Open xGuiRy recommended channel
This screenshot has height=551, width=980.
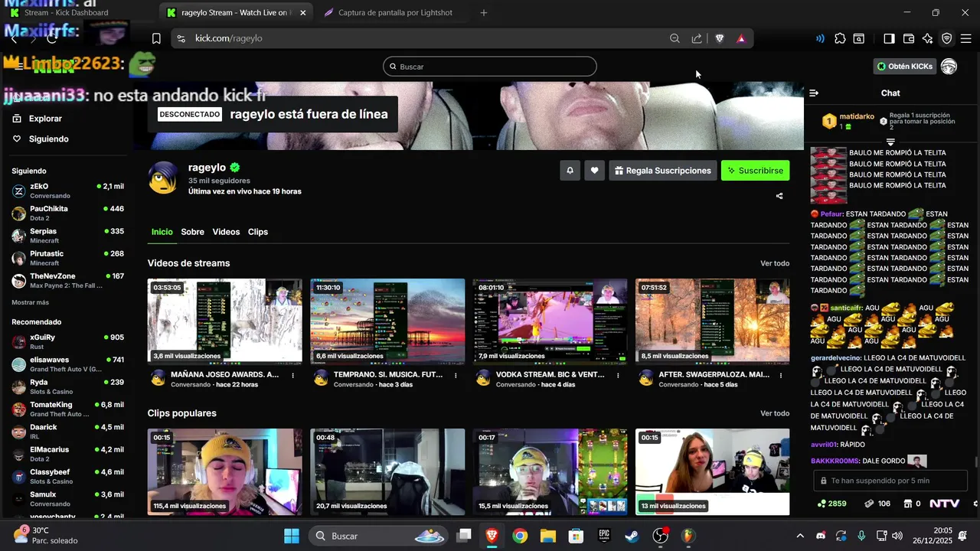pos(67,341)
